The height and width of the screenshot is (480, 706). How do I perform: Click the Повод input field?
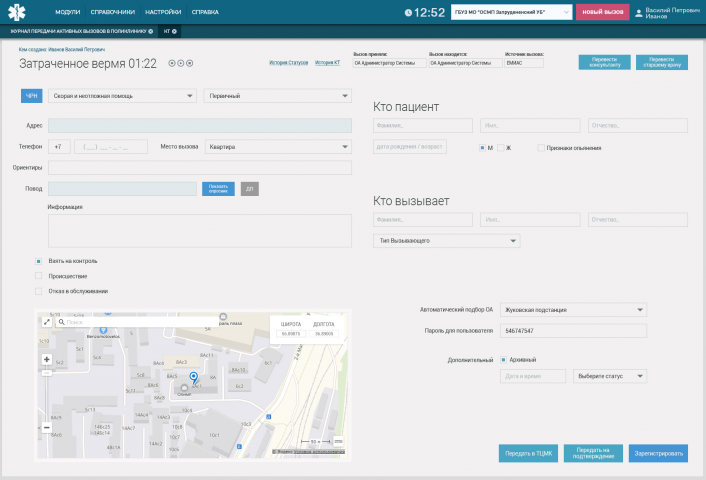[x=122, y=189]
